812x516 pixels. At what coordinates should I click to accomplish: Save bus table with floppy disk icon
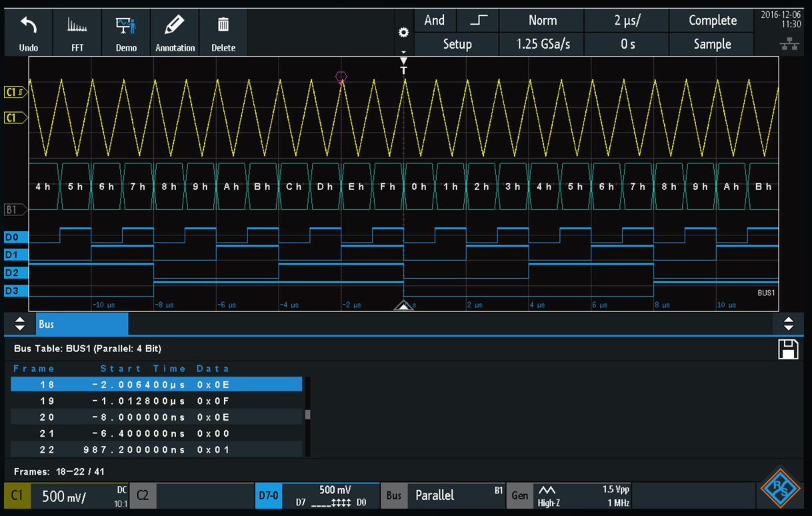point(788,349)
